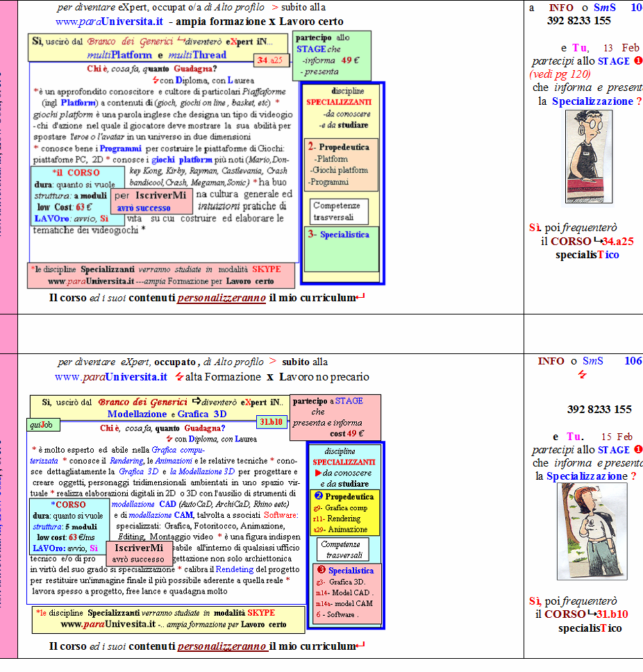Click 'g3- Grafica 3D.' in Specialistica list
The image size is (643, 672).
(x=341, y=582)
